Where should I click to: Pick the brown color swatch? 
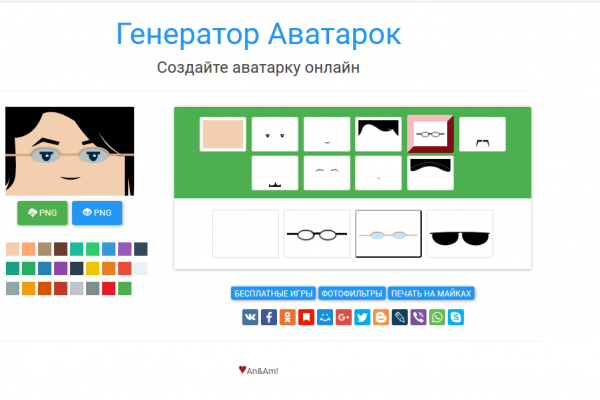coord(61,249)
